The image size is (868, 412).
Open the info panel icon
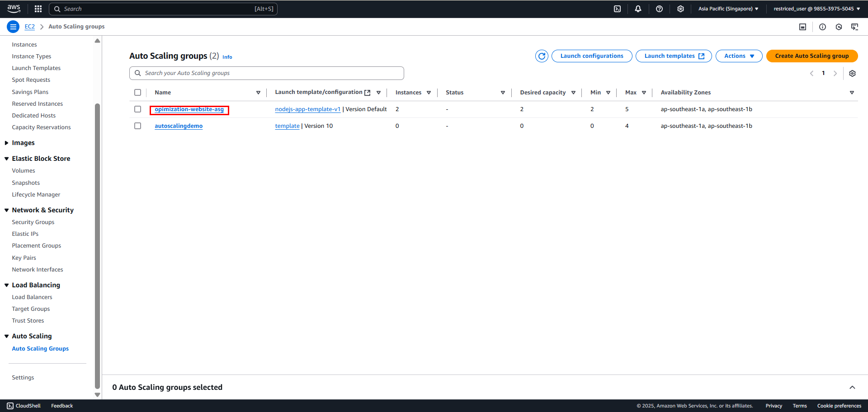[822, 27]
